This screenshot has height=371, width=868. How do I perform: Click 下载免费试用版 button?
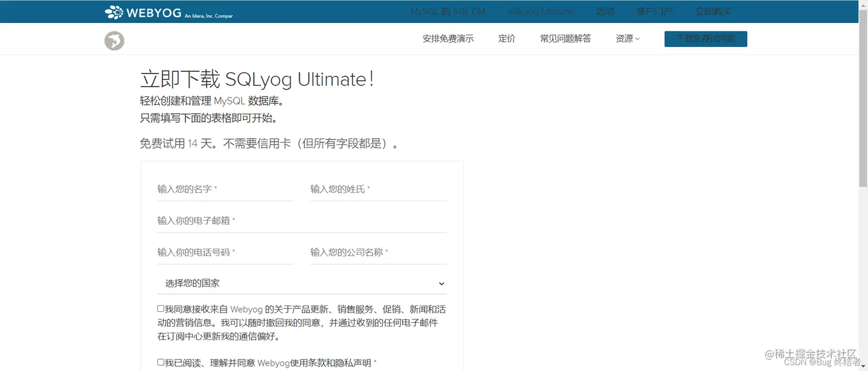[706, 39]
